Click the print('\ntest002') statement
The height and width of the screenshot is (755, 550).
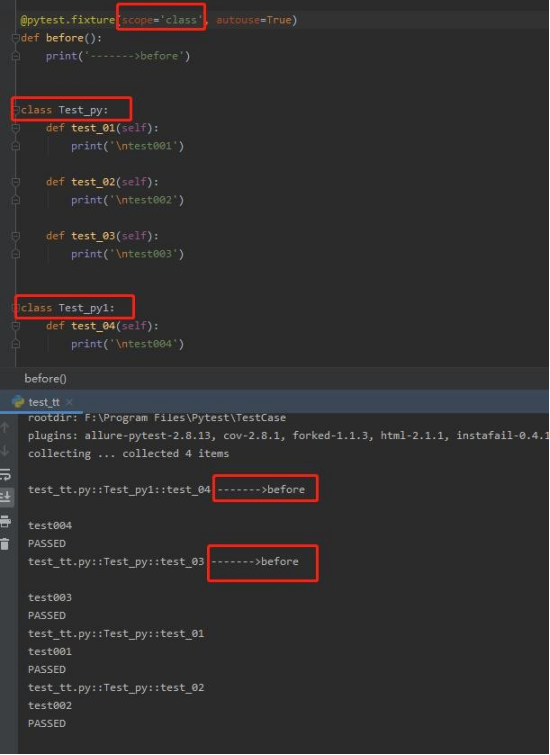(128, 200)
